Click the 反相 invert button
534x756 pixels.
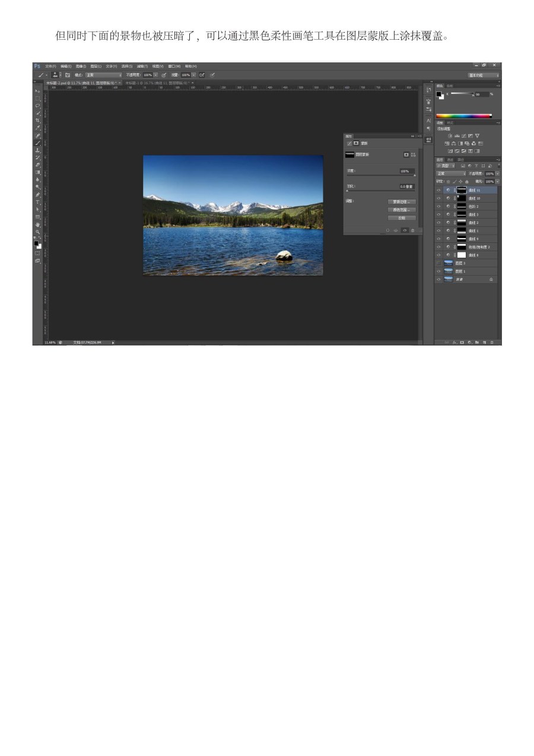tap(402, 218)
